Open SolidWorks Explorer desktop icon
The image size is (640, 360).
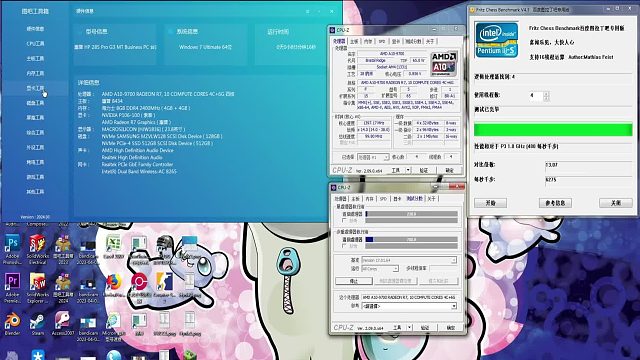click(x=37, y=282)
